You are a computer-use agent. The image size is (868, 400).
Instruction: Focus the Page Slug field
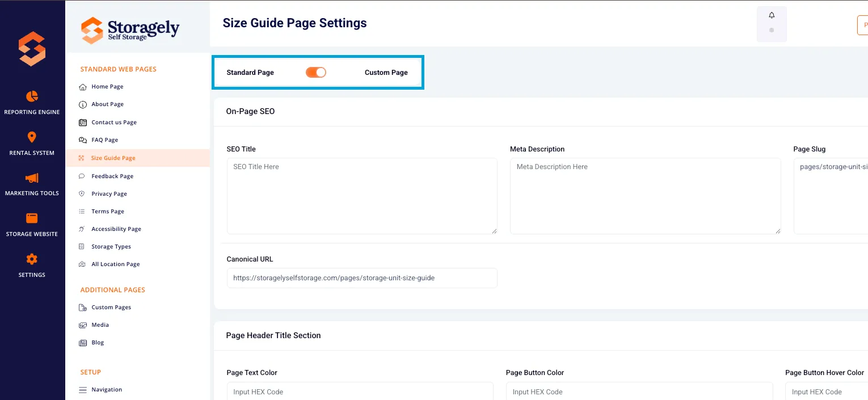(831, 196)
